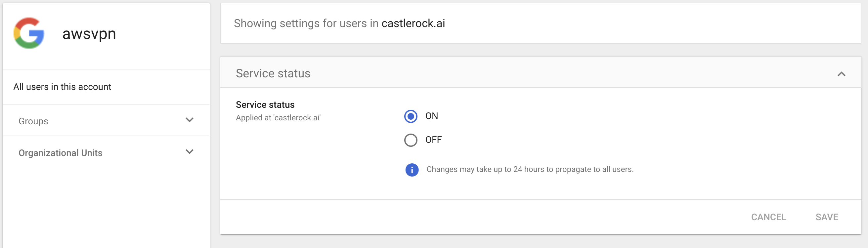Select the ON service status radio button
The width and height of the screenshot is (868, 248).
pos(411,116)
